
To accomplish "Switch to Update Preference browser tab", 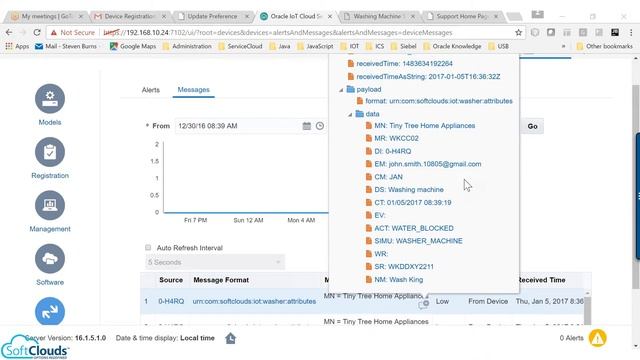I will 213,16.
